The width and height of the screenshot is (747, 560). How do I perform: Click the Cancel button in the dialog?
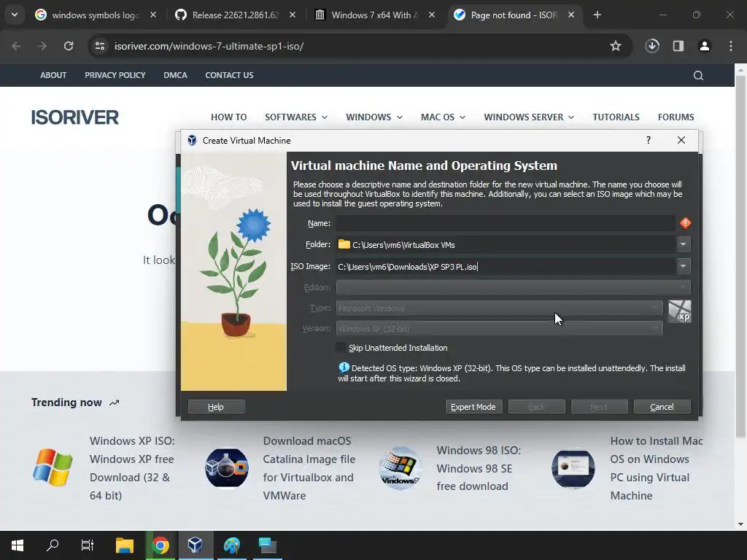pyautogui.click(x=662, y=407)
